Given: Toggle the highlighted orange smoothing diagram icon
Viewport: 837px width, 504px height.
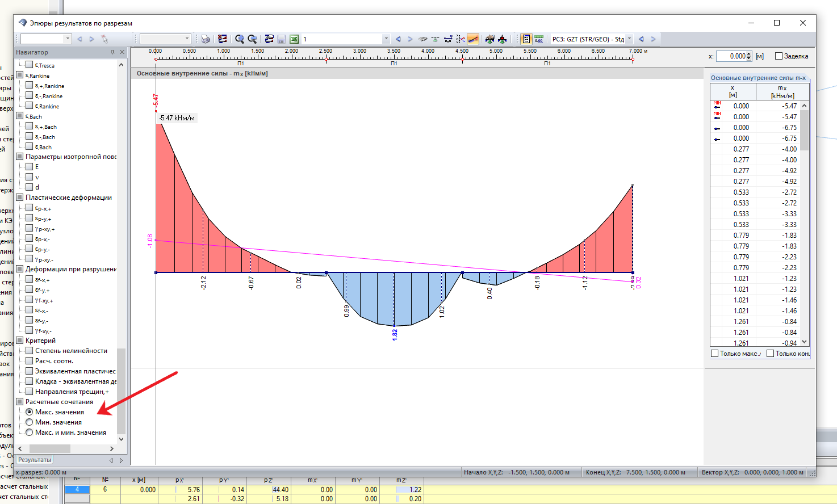Looking at the screenshot, I should pyautogui.click(x=473, y=39).
